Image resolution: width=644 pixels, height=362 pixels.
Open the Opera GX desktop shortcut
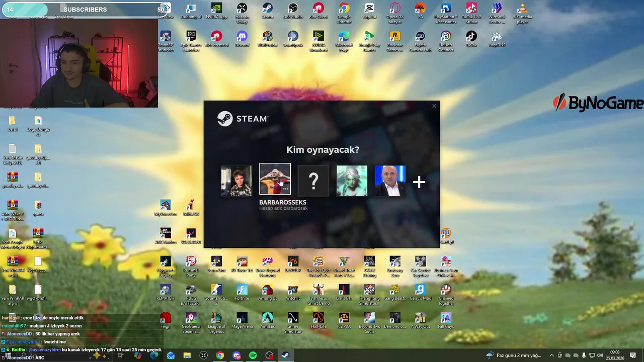point(395,14)
